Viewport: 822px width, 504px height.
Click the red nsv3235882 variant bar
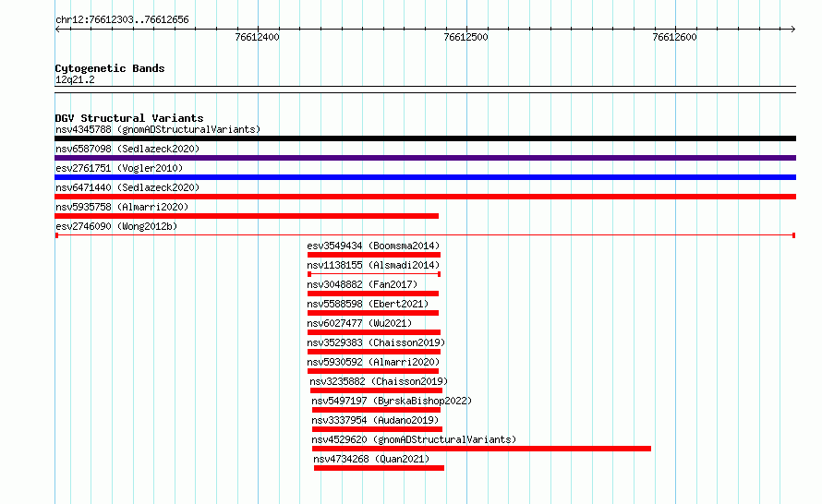tap(376, 390)
